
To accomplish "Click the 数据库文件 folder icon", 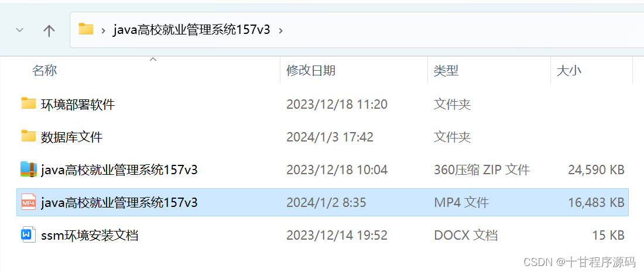I will (29, 136).
